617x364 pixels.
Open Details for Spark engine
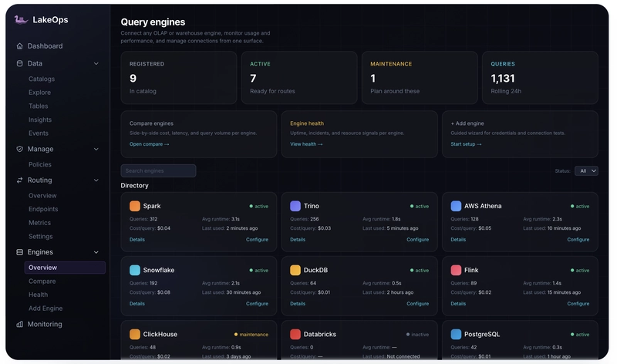click(137, 240)
